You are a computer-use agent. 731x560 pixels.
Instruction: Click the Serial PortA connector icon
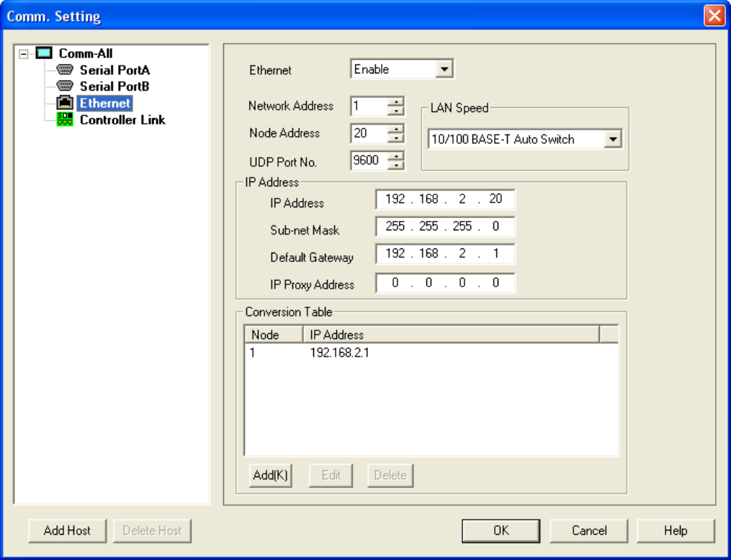(66, 70)
